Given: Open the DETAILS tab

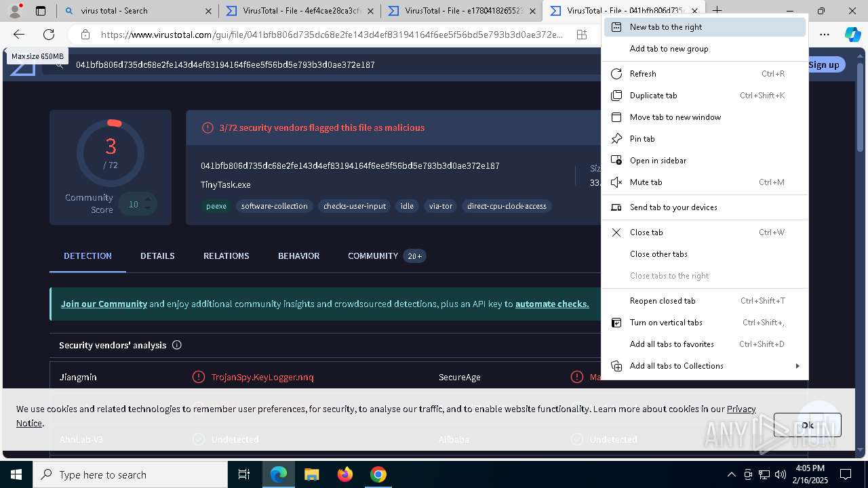Looking at the screenshot, I should (x=157, y=256).
